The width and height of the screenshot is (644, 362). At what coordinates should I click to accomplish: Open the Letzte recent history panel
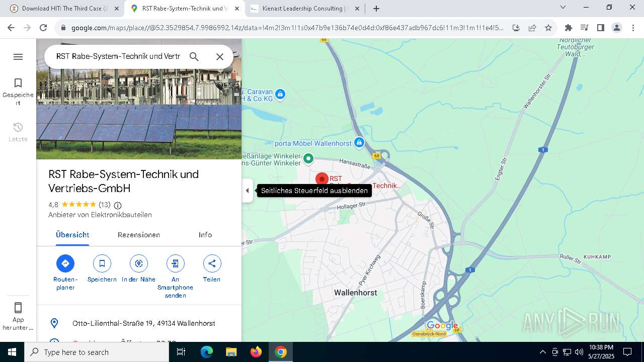18,132
